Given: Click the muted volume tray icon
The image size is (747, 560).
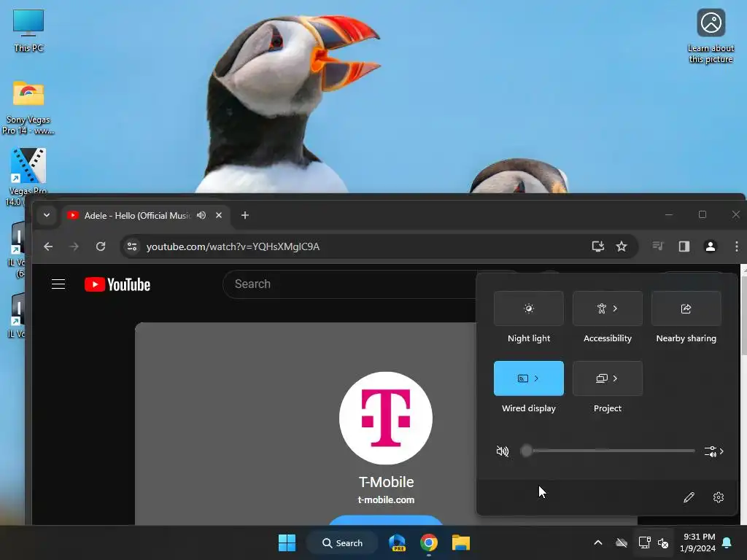Looking at the screenshot, I should 662,542.
